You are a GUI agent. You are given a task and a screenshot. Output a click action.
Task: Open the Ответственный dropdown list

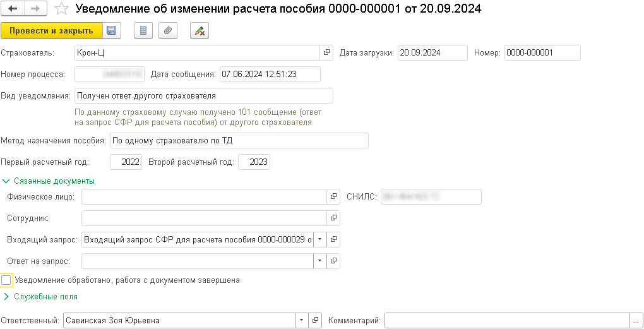tap(302, 321)
